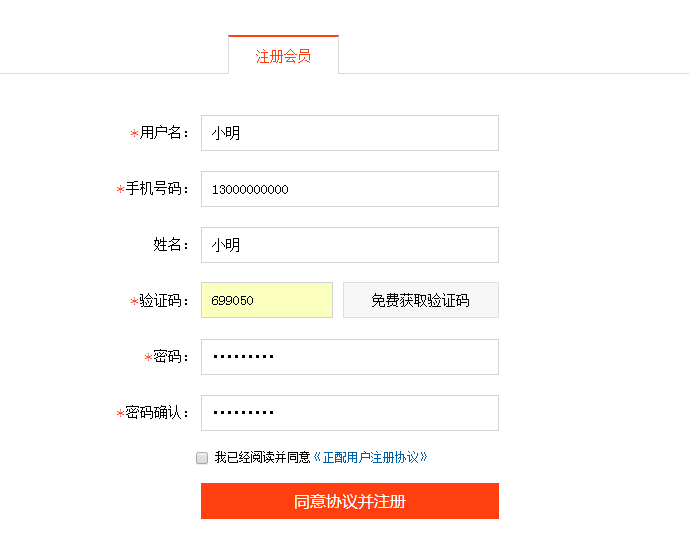The image size is (689, 560).
Task: Click the red asterisk beside 验证码
Action: point(134,302)
